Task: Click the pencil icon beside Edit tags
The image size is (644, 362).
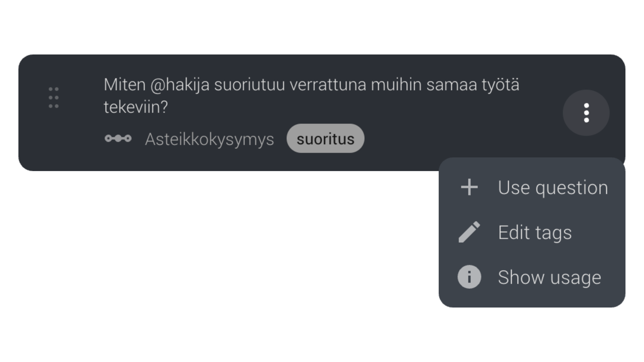Action: [469, 232]
